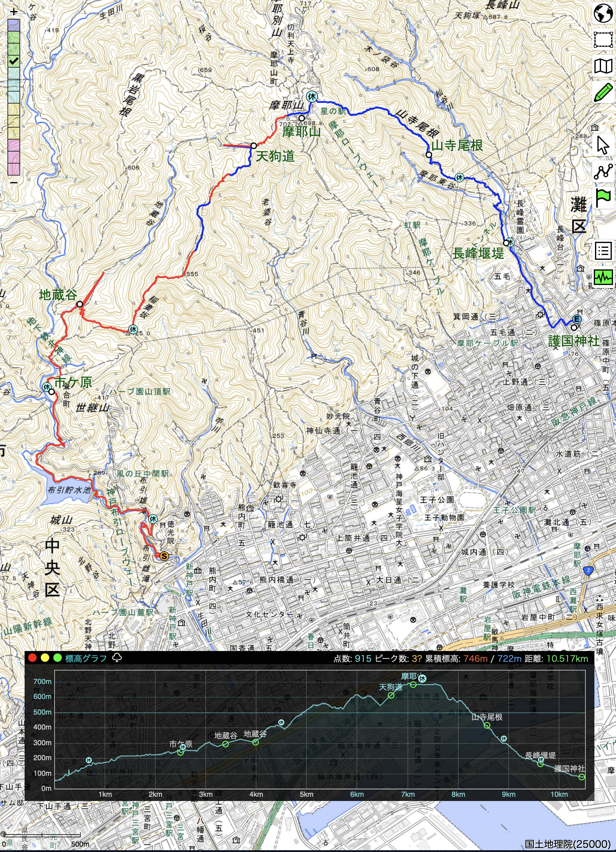Open the list view icon

pos(603,250)
